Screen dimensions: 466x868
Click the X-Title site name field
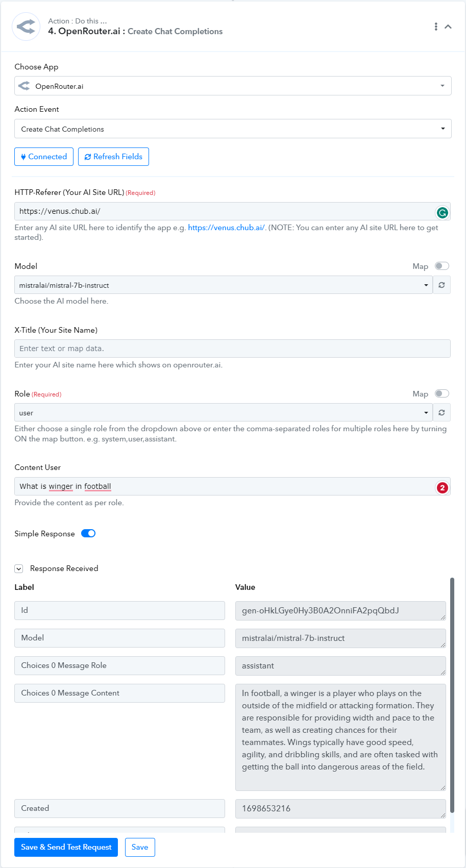(x=232, y=349)
